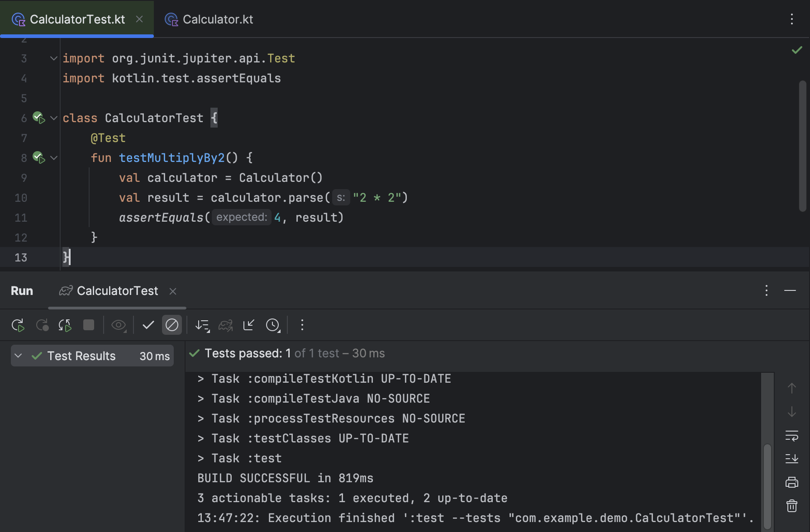Open the print console output icon
The image size is (810, 532).
tap(792, 481)
